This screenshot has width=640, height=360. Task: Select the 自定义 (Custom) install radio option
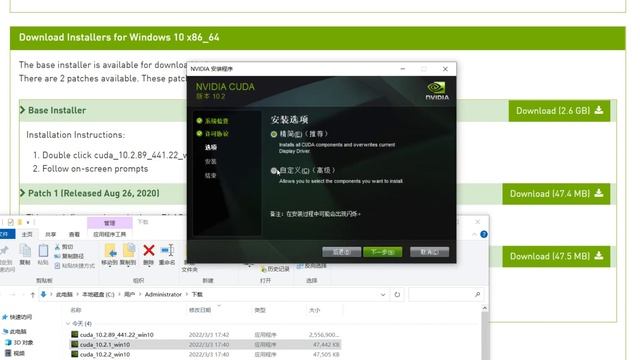pyautogui.click(x=273, y=171)
